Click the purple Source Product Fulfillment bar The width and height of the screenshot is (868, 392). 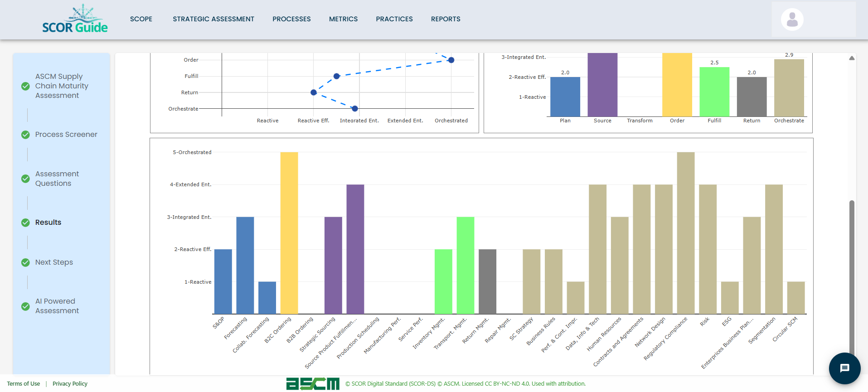click(x=355, y=249)
